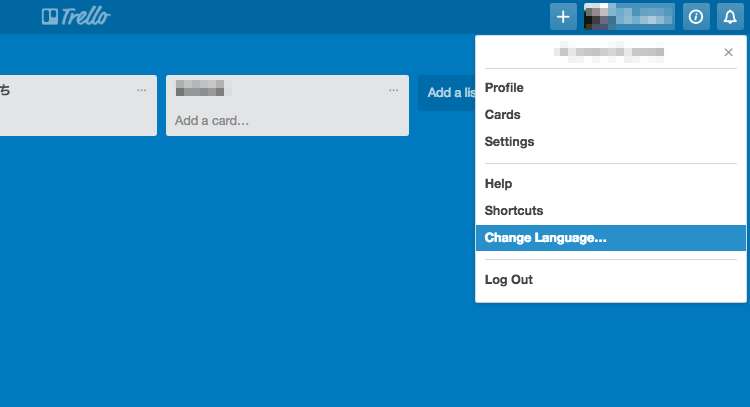Image resolution: width=750 pixels, height=407 pixels.
Task: View Shortcuts from the account menu
Action: pyautogui.click(x=514, y=211)
